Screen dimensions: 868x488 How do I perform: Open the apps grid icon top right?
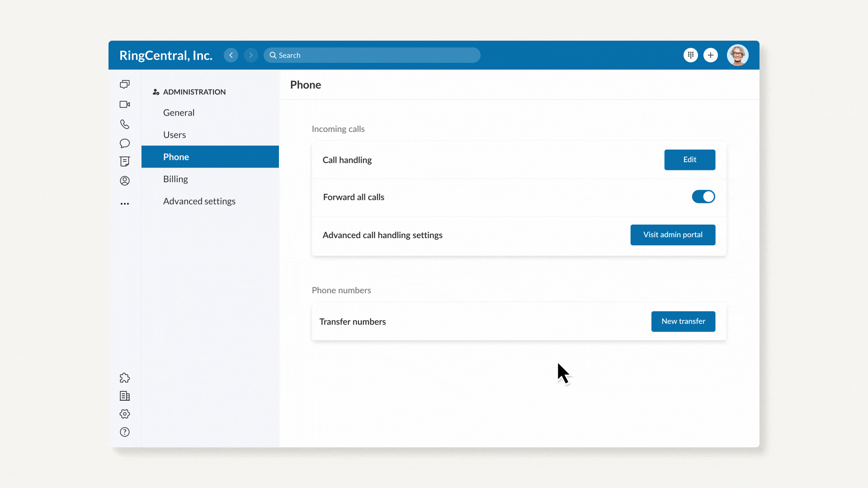click(690, 55)
